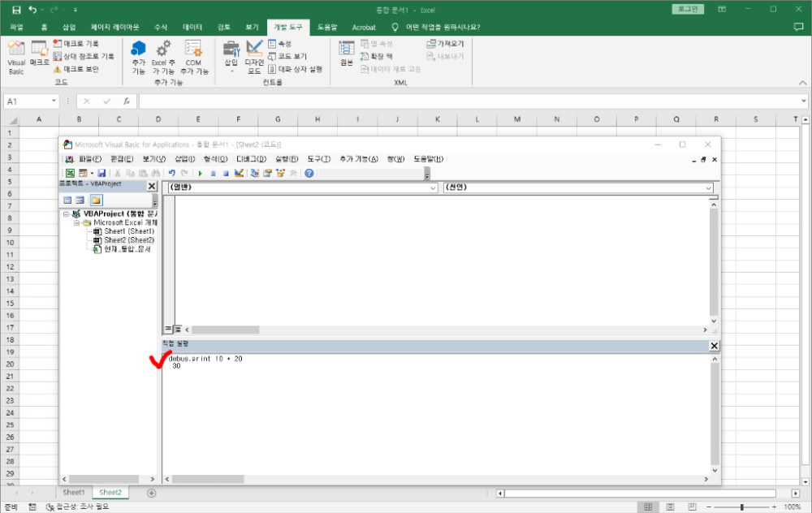Viewport: 812px width, 513px height.
Task: Switch to the 삽입 ribbon tab in Excel
Action: pyautogui.click(x=69, y=27)
